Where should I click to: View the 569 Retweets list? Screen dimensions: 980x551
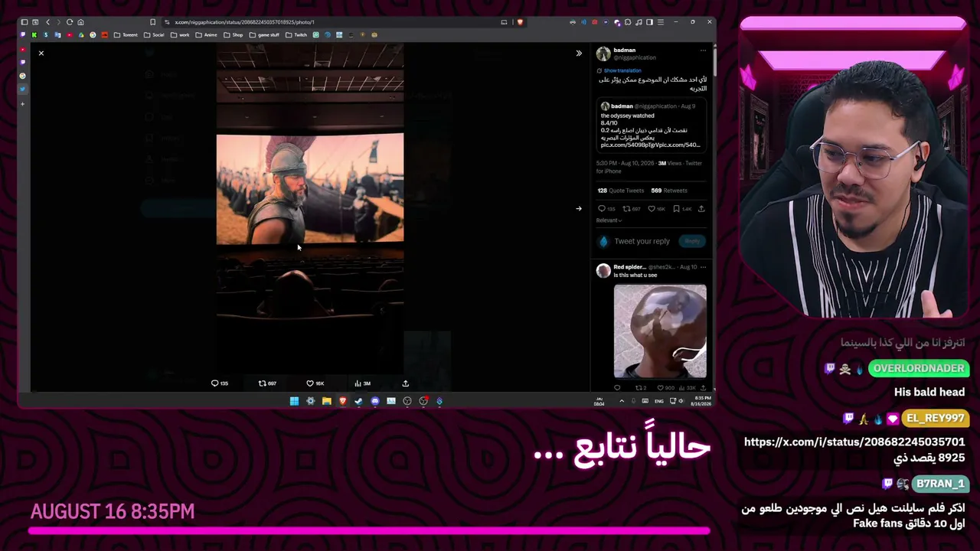coord(669,191)
